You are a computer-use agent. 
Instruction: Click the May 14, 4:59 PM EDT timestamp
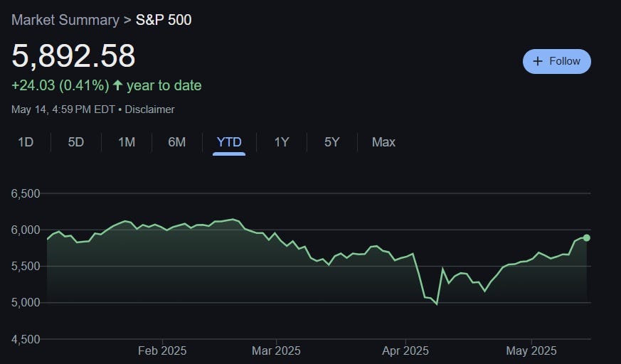(63, 109)
